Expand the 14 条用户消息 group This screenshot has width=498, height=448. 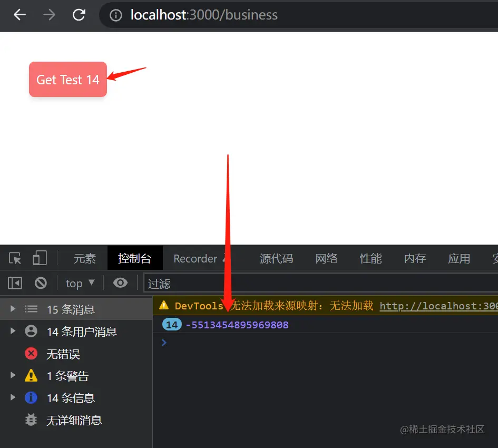pos(13,331)
